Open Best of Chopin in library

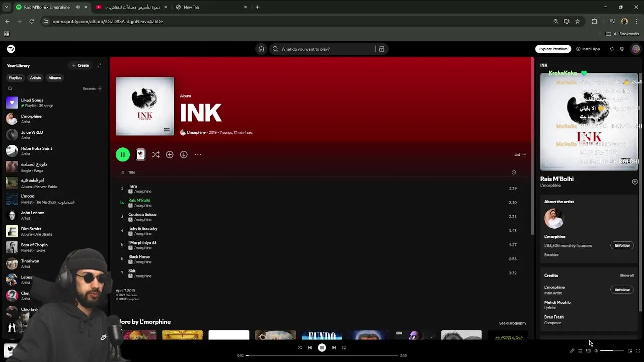click(x=54, y=247)
